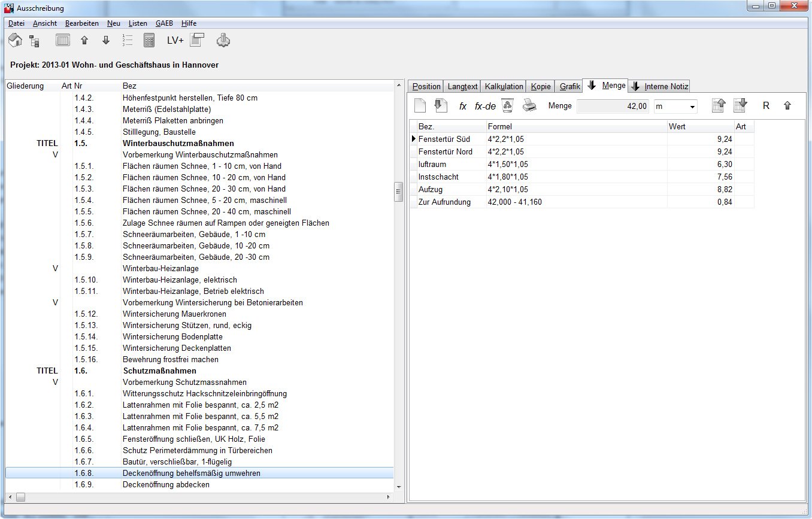This screenshot has width=812, height=519.
Task: Click the table with up arrow icon
Action: (719, 105)
